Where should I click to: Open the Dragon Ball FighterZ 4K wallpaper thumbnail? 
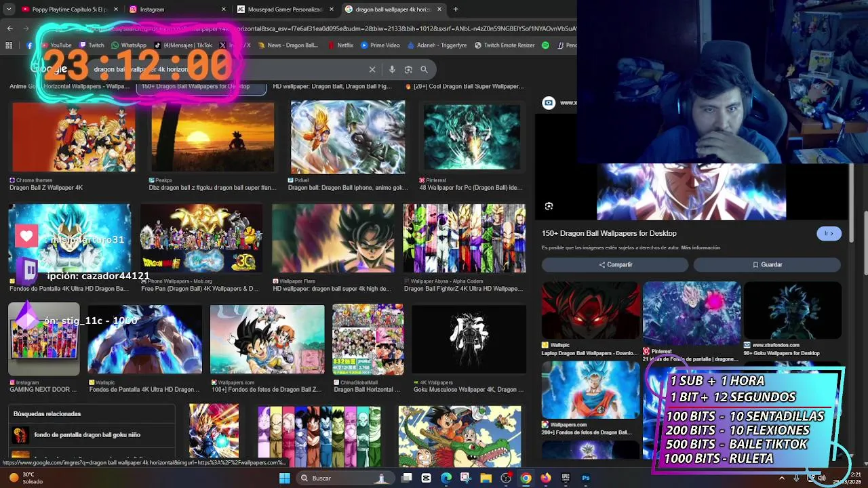[464, 239]
